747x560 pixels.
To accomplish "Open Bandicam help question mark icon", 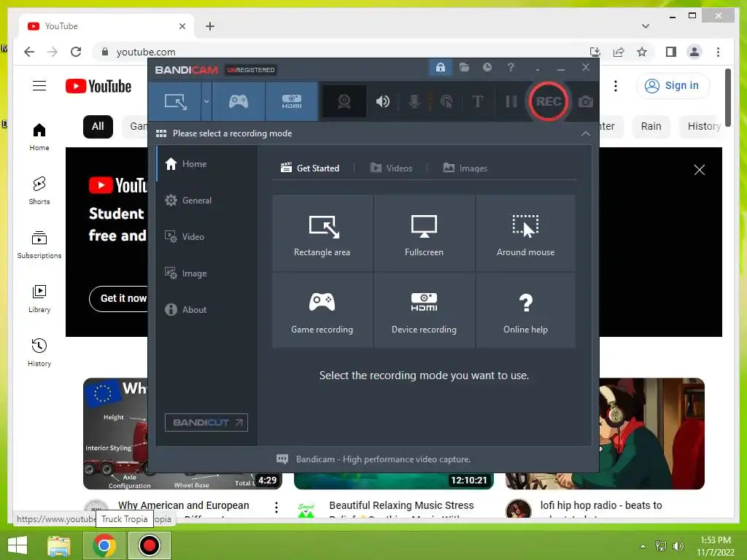I will coord(511,68).
